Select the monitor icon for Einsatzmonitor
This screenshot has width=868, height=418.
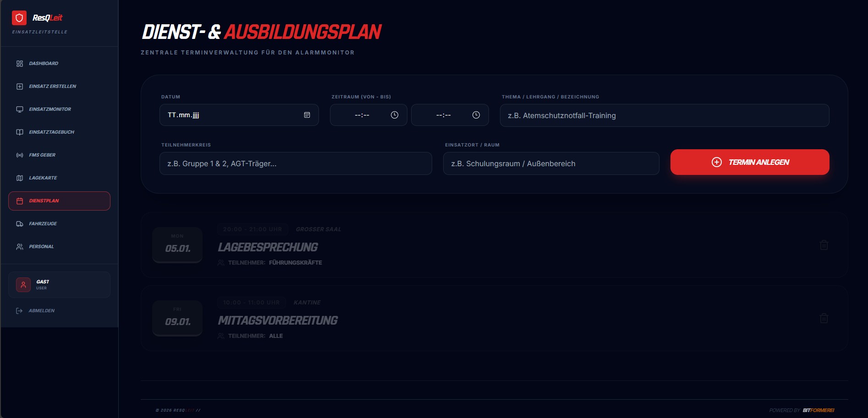[19, 109]
